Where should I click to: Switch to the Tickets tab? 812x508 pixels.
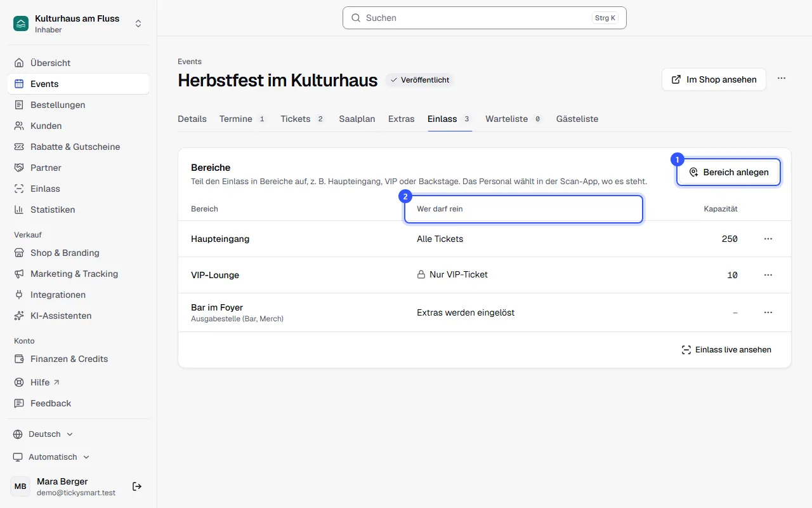[x=303, y=119]
